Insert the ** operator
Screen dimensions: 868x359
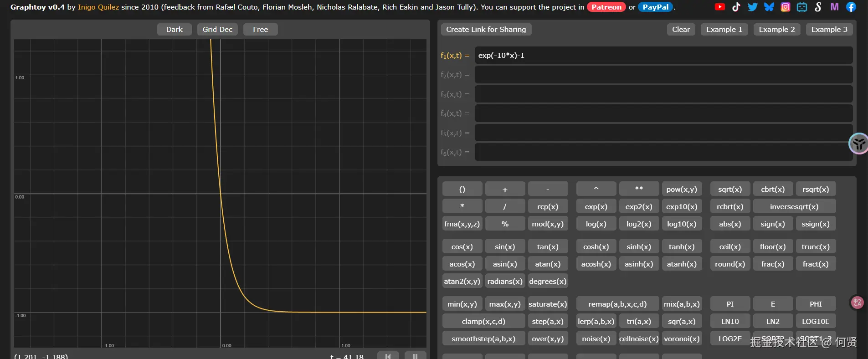639,189
